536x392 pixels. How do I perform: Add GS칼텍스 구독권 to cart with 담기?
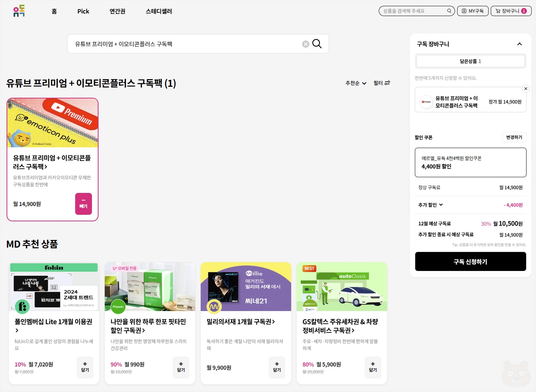coord(373,367)
